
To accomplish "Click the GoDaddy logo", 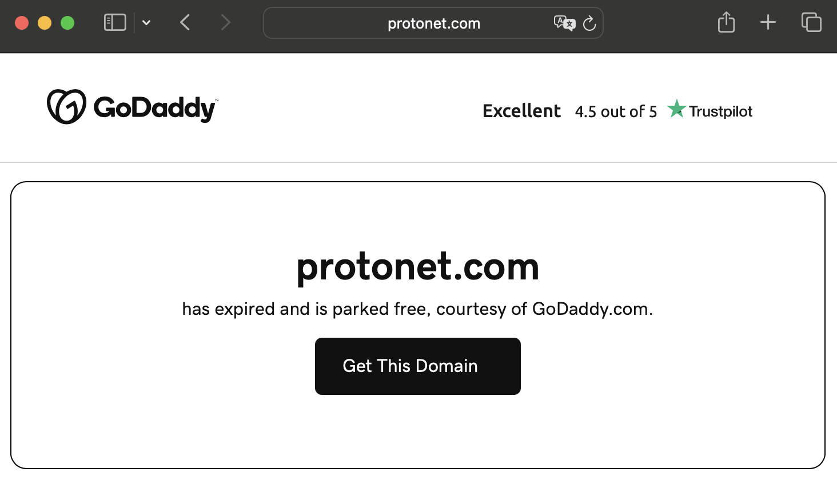I will click(x=132, y=107).
